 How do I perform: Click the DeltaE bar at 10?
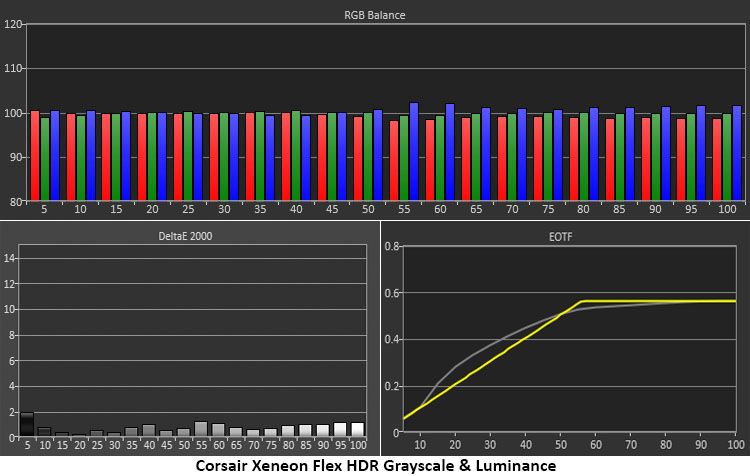44,432
